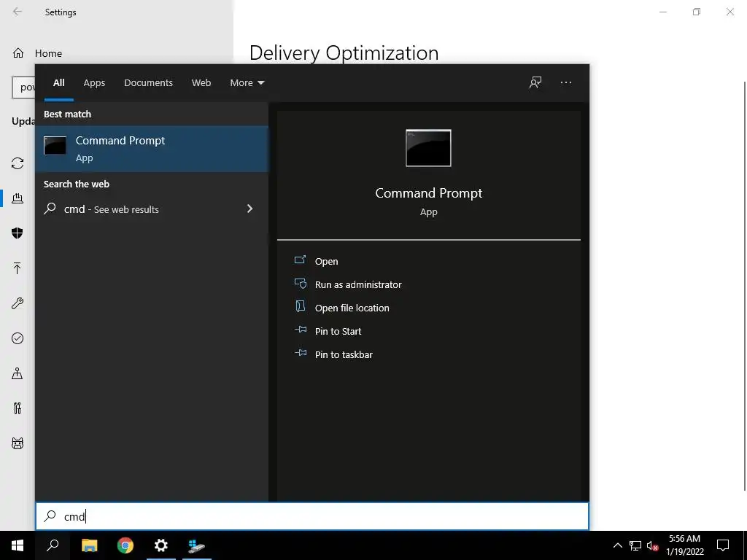Click large Command Prompt preview icon
Screen dimensions: 747x560
click(x=428, y=148)
